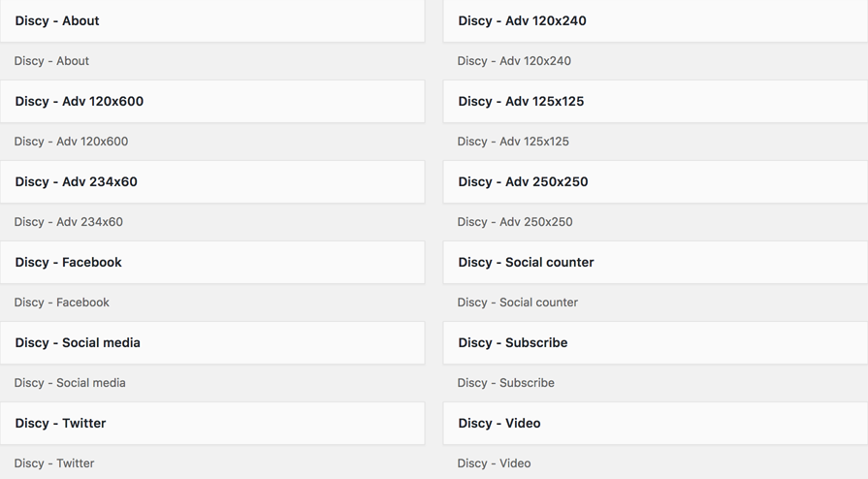Click the Discy - Social counter description
Screen dimensions: 868x479
point(518,303)
